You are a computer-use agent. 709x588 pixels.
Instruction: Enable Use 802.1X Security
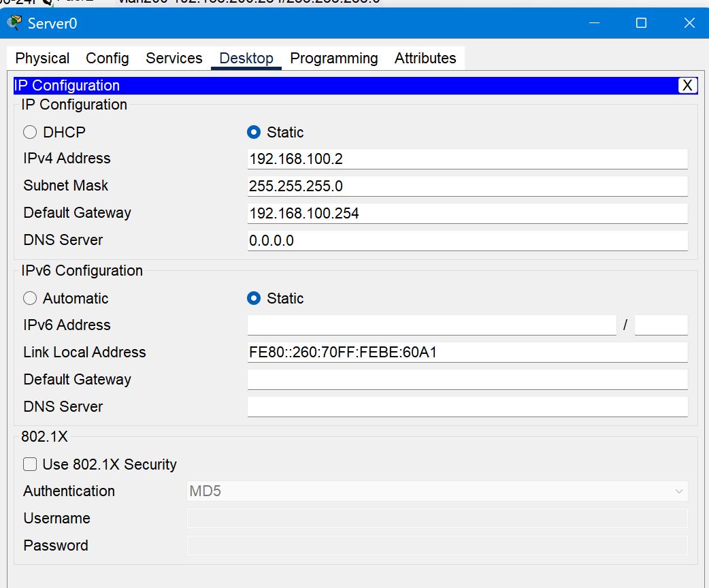point(30,464)
